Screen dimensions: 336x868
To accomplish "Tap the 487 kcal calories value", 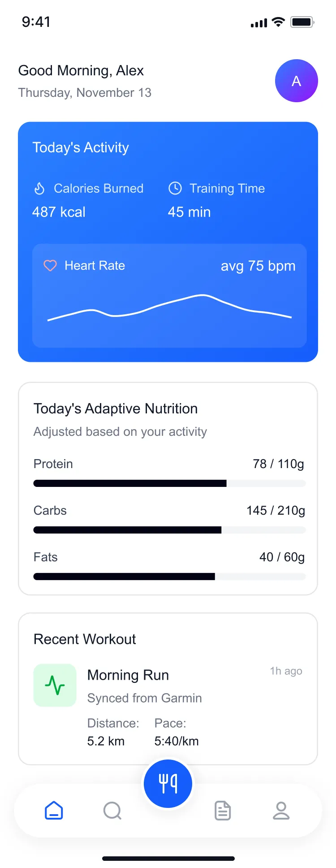I will [x=59, y=212].
